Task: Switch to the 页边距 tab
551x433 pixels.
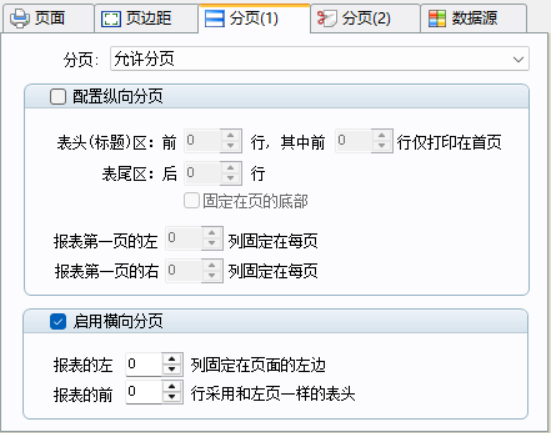Action: click(x=146, y=18)
